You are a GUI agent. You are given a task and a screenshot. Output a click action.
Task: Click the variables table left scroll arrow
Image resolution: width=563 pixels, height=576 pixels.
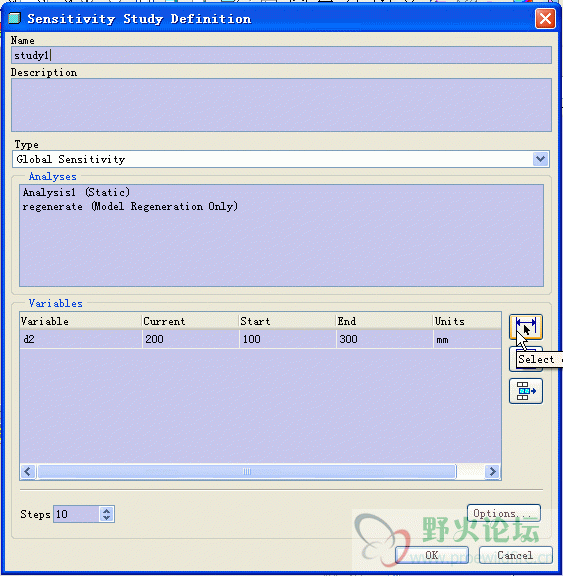click(28, 471)
